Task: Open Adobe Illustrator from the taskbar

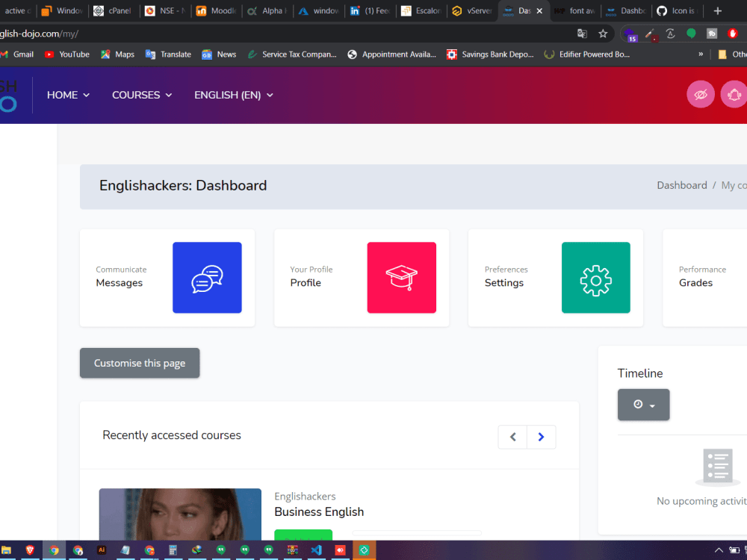Action: pyautogui.click(x=102, y=550)
